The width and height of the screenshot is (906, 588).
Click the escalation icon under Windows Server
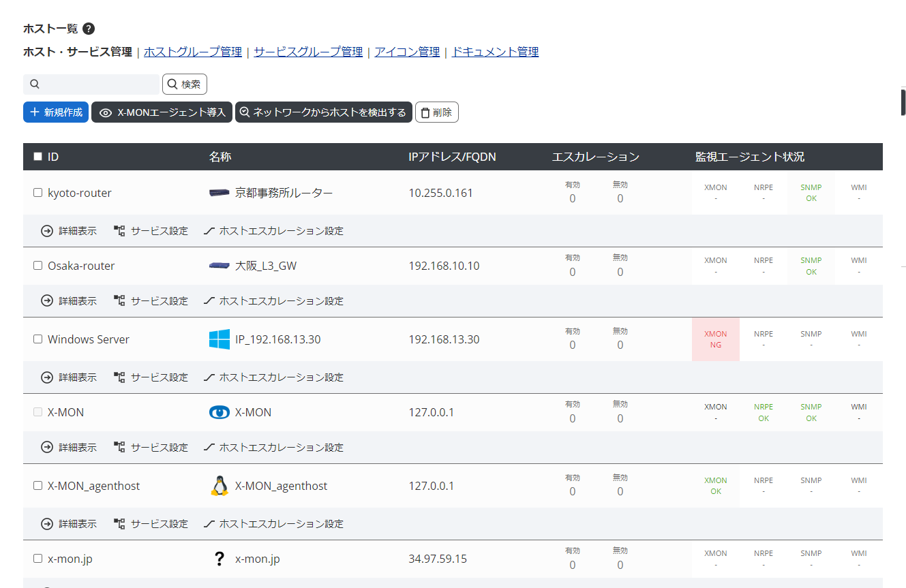(209, 377)
